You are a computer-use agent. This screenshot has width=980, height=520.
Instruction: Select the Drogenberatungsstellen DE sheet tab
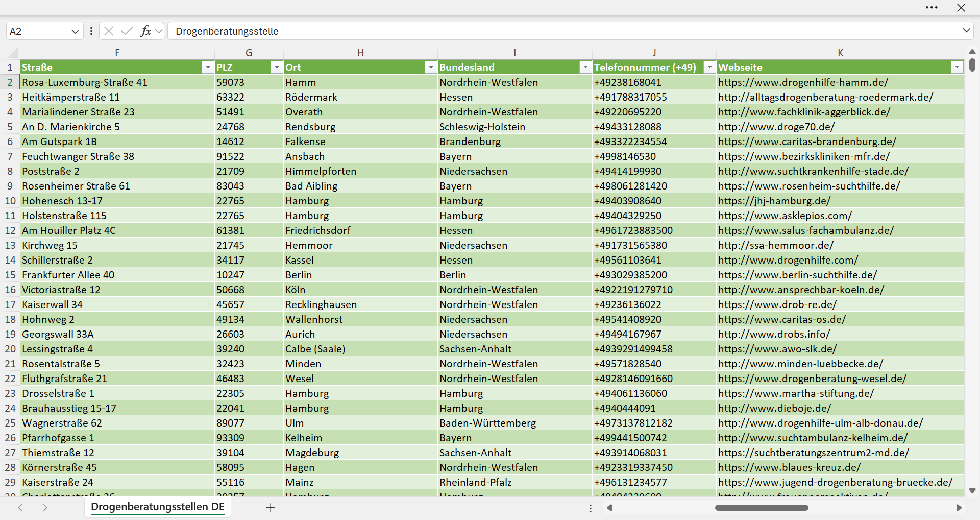(157, 507)
